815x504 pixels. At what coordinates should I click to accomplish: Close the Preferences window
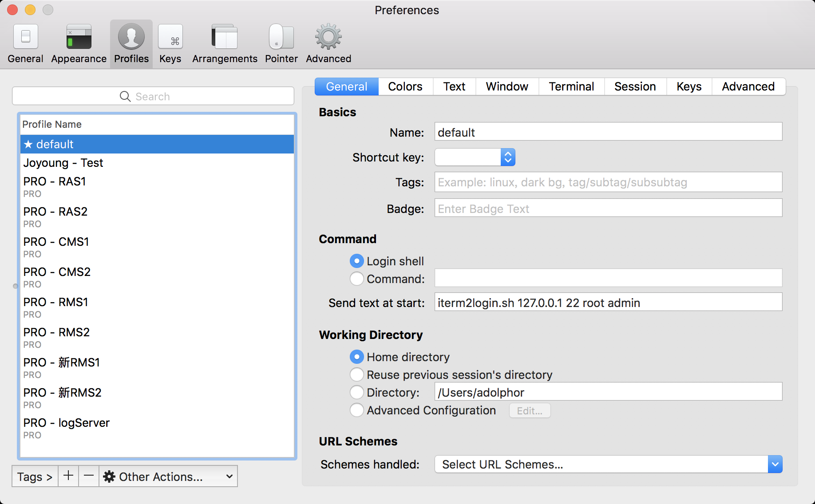click(13, 9)
